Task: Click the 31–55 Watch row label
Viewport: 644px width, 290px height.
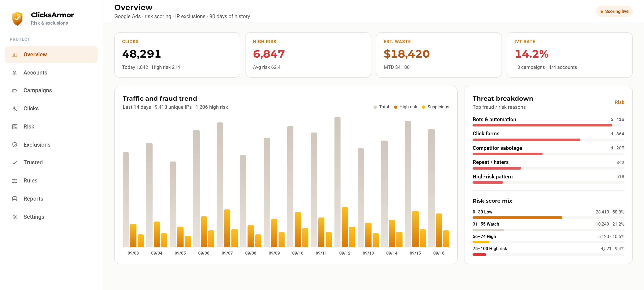Action: point(485,224)
